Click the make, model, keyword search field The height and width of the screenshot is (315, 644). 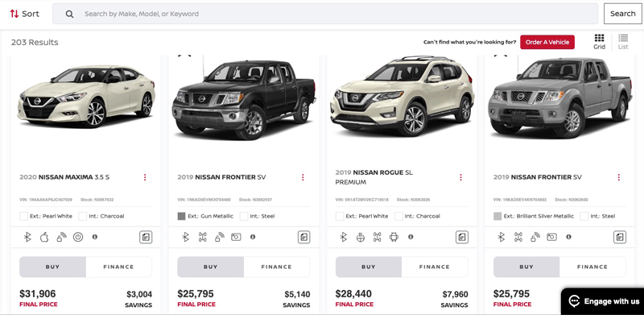[x=325, y=14]
